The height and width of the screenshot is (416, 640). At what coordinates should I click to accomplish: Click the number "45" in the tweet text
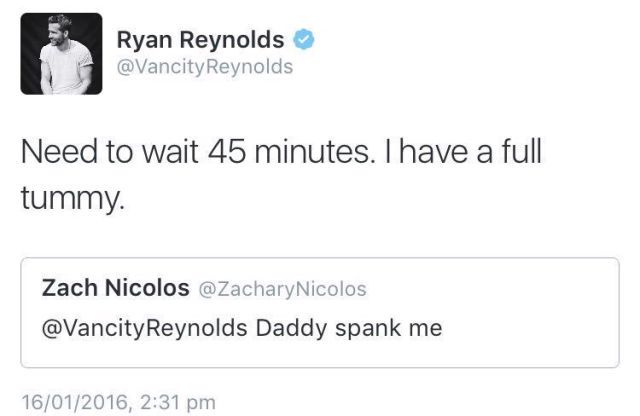click(x=227, y=151)
